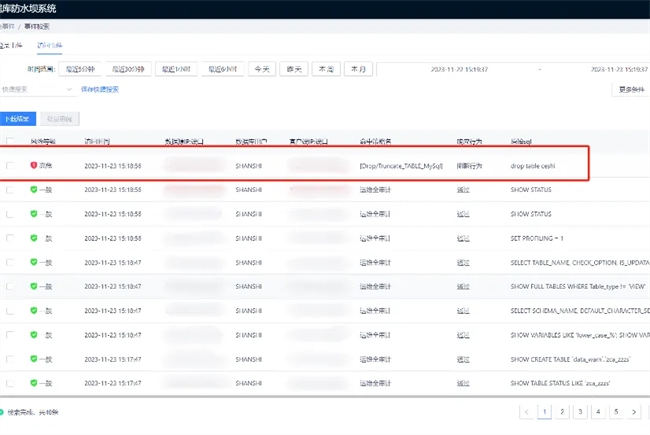The width and height of the screenshot is (650, 435).
Task: Check the box for SELECT TABLE_NAME row
Action: click(x=10, y=262)
